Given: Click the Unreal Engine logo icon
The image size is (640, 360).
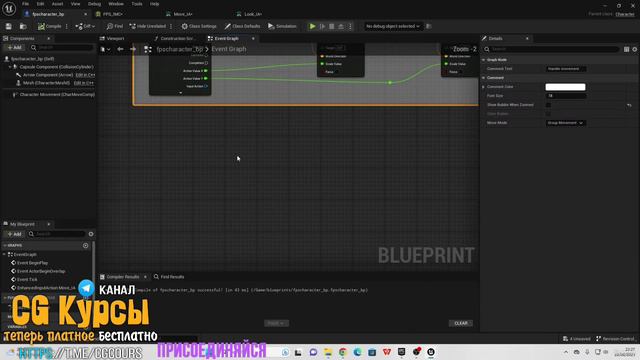Looking at the screenshot, I should 9,8.
